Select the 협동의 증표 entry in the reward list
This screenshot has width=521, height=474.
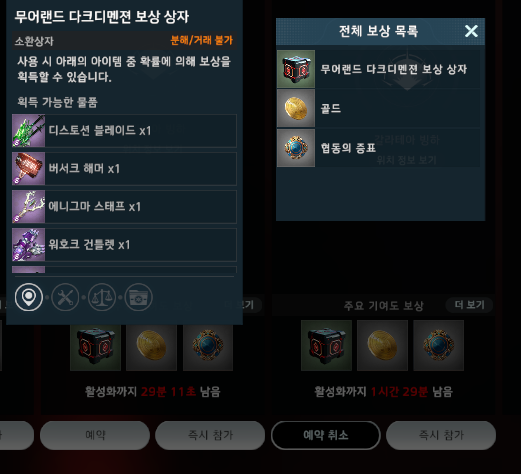[x=379, y=148]
